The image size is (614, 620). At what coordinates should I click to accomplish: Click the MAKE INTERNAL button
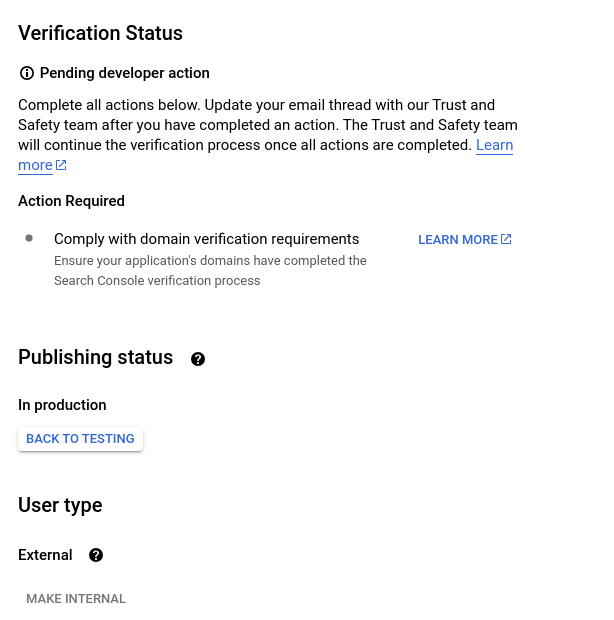tap(76, 599)
